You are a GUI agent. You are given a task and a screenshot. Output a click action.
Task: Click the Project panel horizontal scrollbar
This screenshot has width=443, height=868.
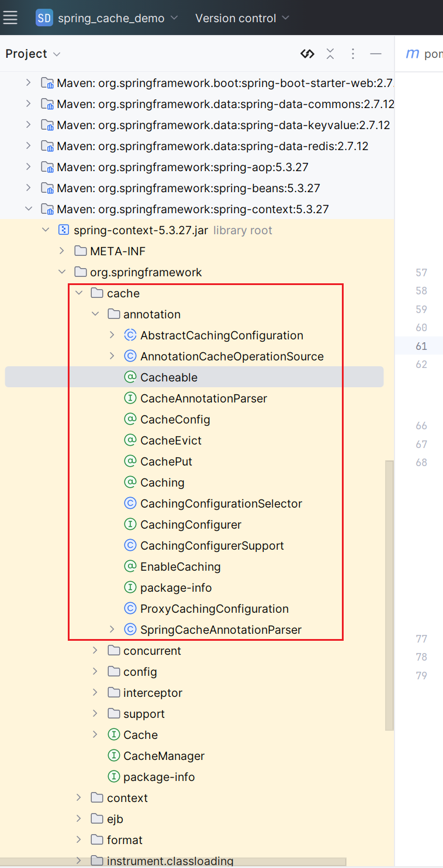click(x=173, y=862)
